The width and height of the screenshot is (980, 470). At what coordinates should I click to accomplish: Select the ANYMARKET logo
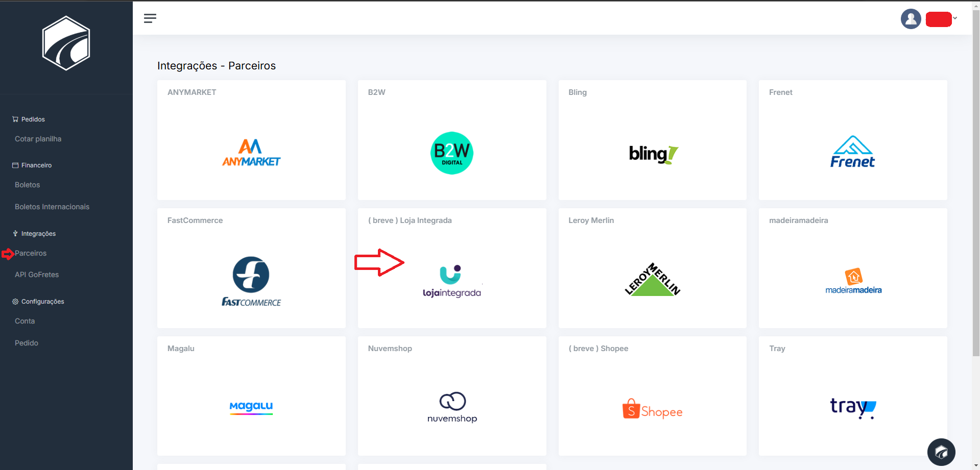(251, 153)
